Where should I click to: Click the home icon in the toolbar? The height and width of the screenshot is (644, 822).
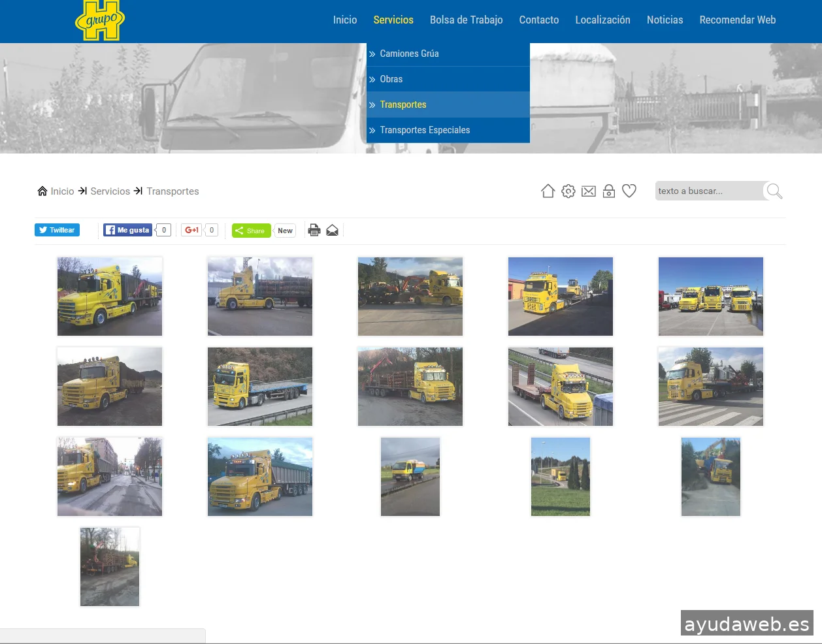point(548,191)
